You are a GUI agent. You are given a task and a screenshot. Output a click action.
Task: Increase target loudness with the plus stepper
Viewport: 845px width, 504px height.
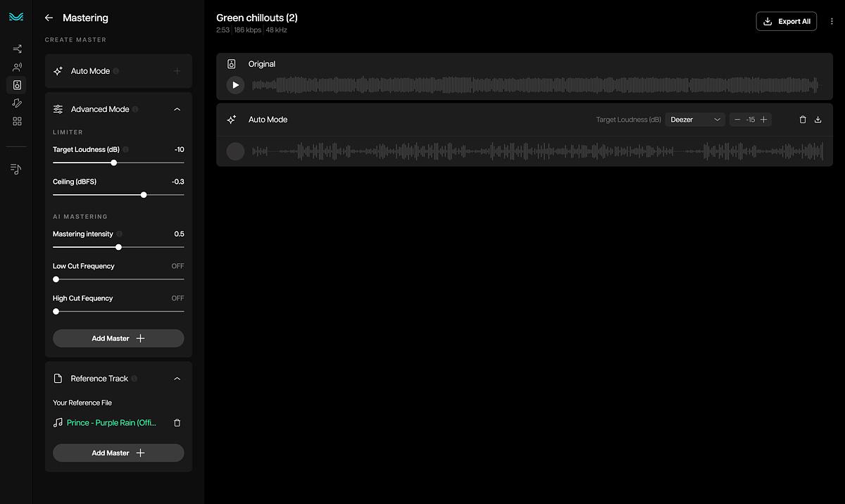click(x=763, y=120)
